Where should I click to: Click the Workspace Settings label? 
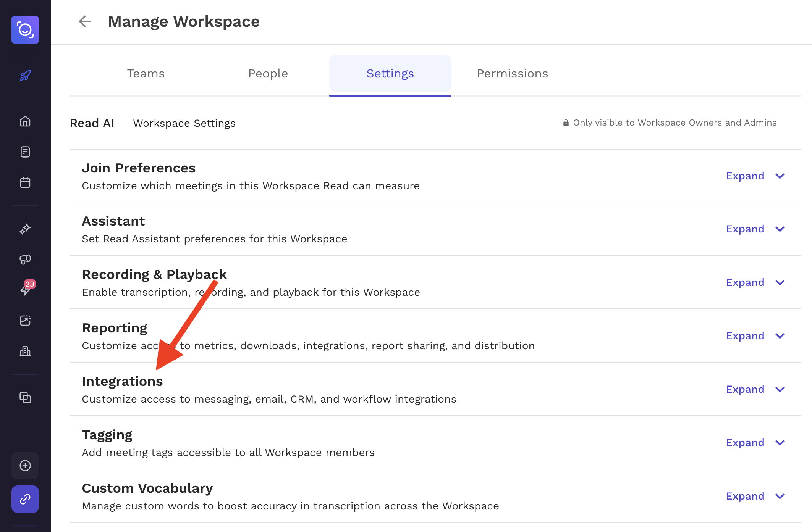click(x=184, y=123)
